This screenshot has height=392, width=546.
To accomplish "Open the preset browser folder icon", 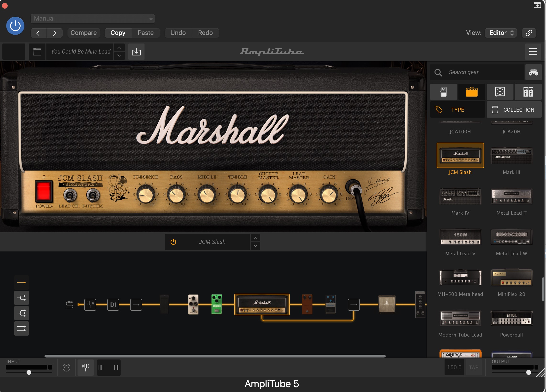I will [x=37, y=51].
